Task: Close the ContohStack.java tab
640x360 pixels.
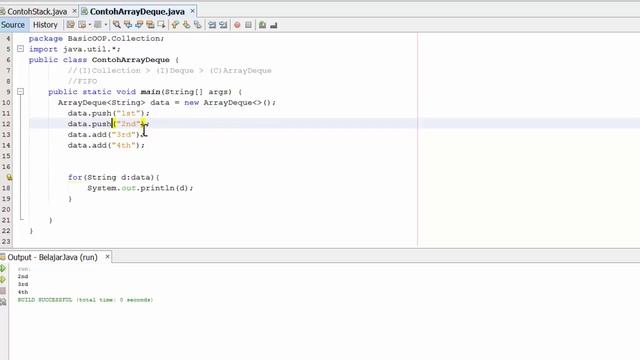Action: (x=74, y=11)
